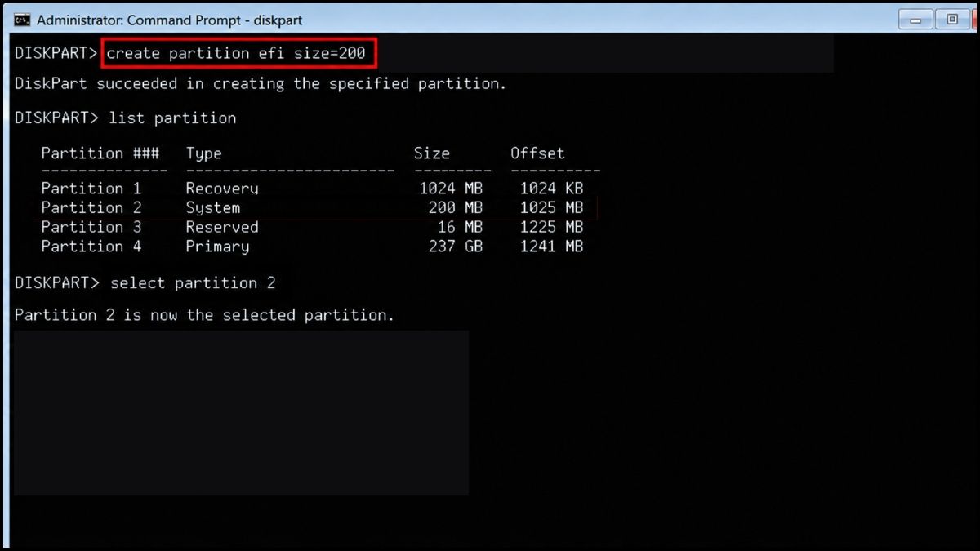980x551 pixels.
Task: Click the '237 GB' size value
Action: (456, 247)
